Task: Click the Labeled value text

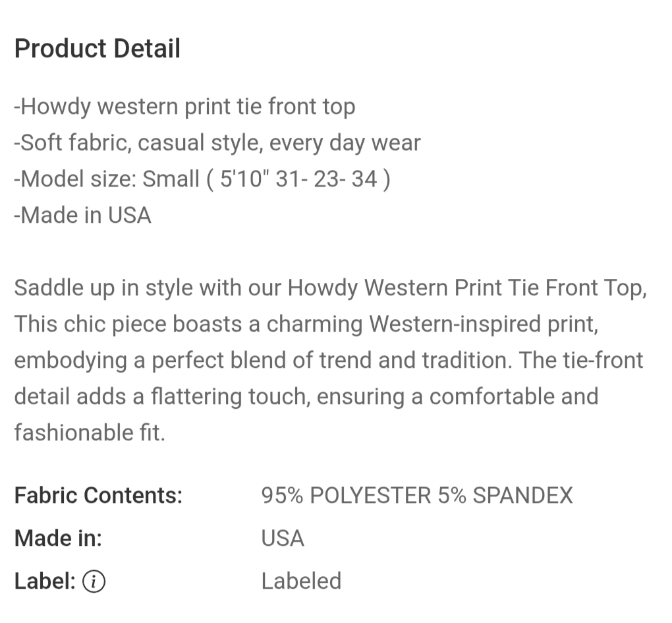Action: (301, 581)
